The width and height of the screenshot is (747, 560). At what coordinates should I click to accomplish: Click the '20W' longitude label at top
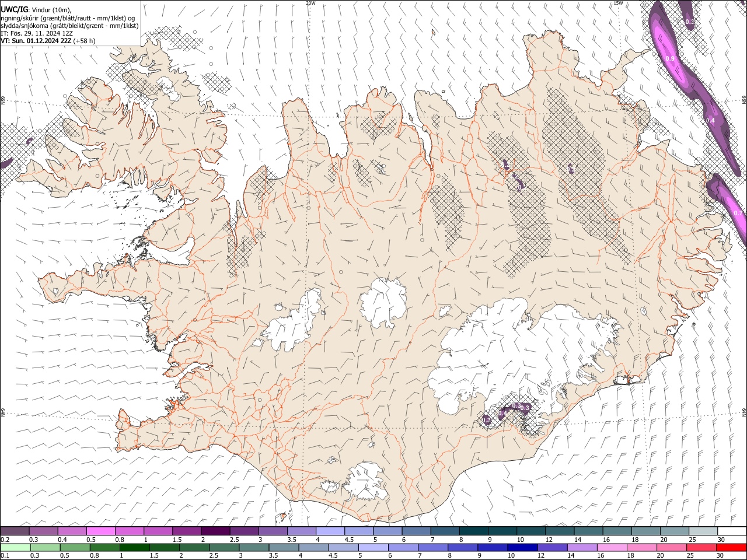(x=310, y=3)
